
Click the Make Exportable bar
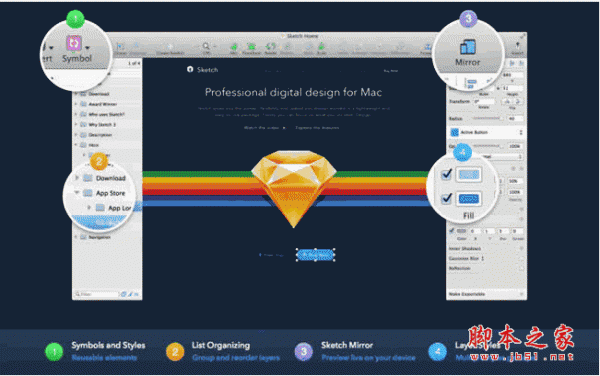(x=486, y=294)
